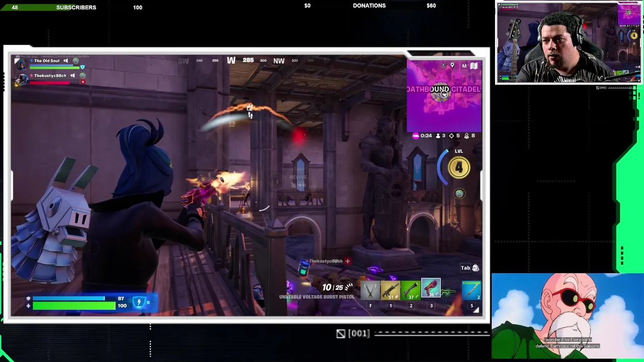Open the backpack icon beside Tab

point(475,268)
